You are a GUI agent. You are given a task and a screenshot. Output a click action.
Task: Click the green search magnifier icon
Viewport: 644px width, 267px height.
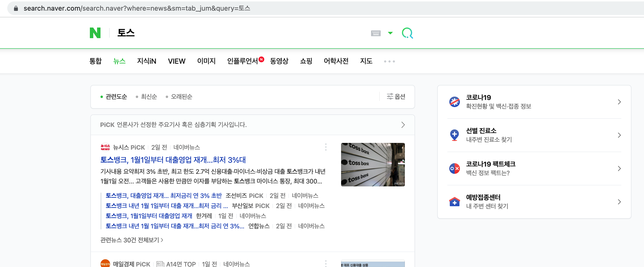(407, 33)
